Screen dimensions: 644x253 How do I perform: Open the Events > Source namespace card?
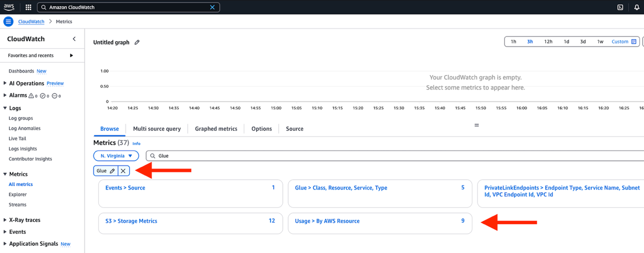click(190, 194)
